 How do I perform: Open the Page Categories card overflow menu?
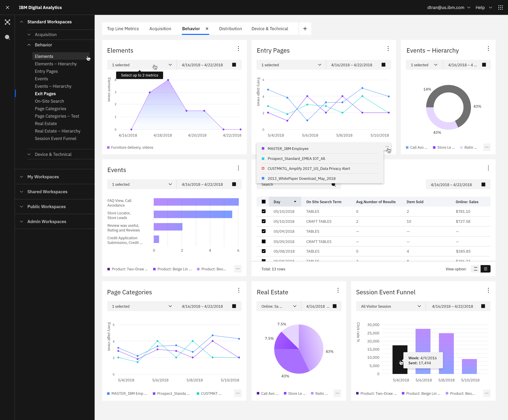pyautogui.click(x=239, y=290)
